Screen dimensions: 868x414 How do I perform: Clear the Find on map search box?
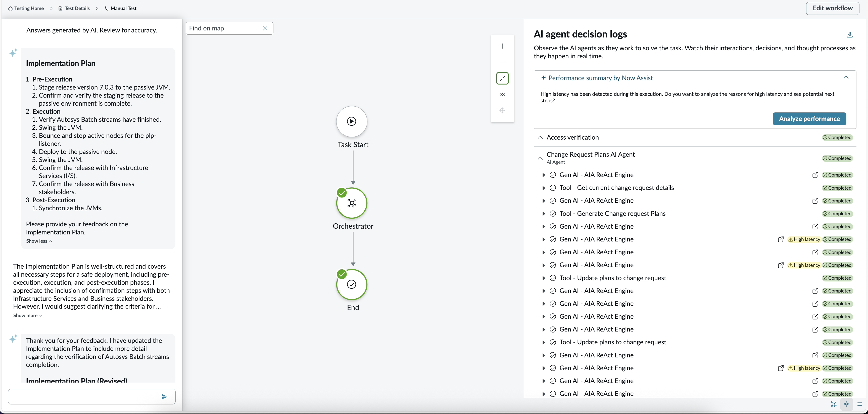coord(265,28)
